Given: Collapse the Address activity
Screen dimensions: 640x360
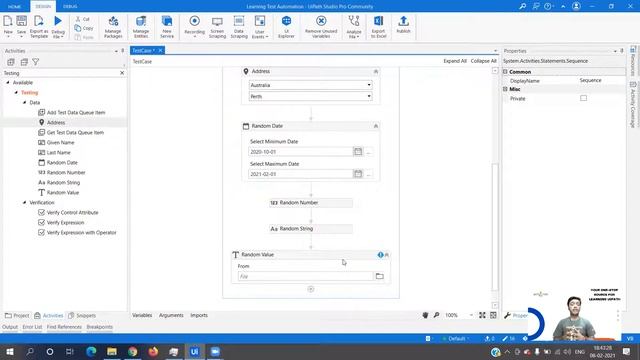Looking at the screenshot, I should point(376,71).
